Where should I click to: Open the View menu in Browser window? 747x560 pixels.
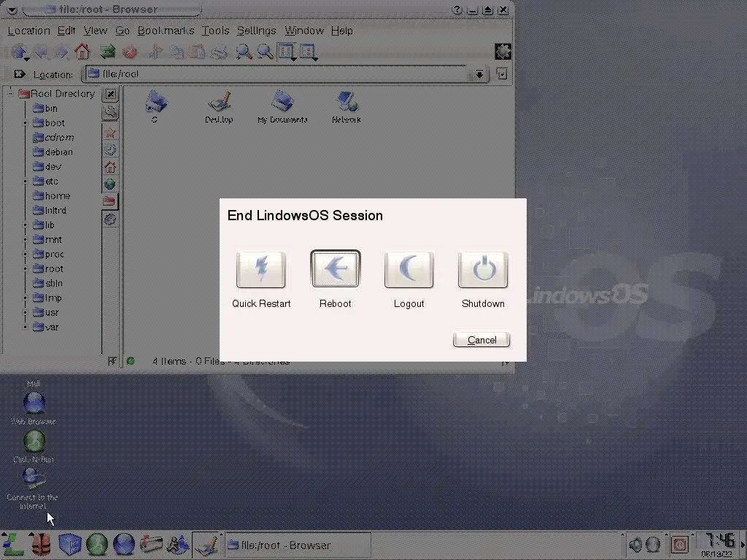96,31
